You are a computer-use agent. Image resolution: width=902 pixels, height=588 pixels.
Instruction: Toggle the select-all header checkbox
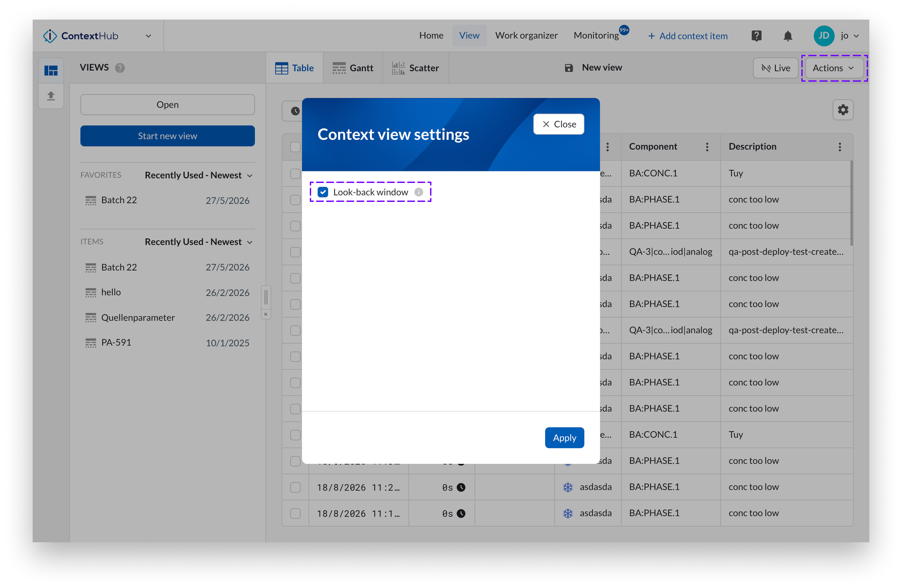click(x=295, y=147)
